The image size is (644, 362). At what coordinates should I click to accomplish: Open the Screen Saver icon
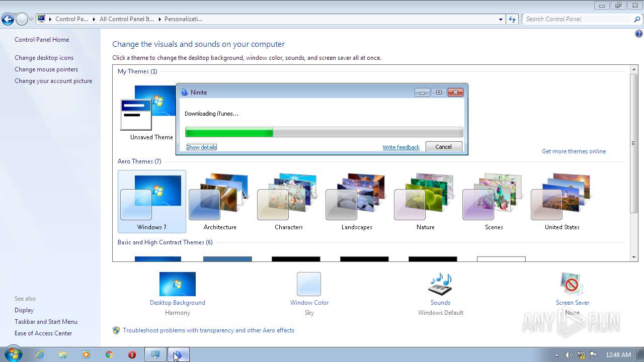tap(572, 284)
